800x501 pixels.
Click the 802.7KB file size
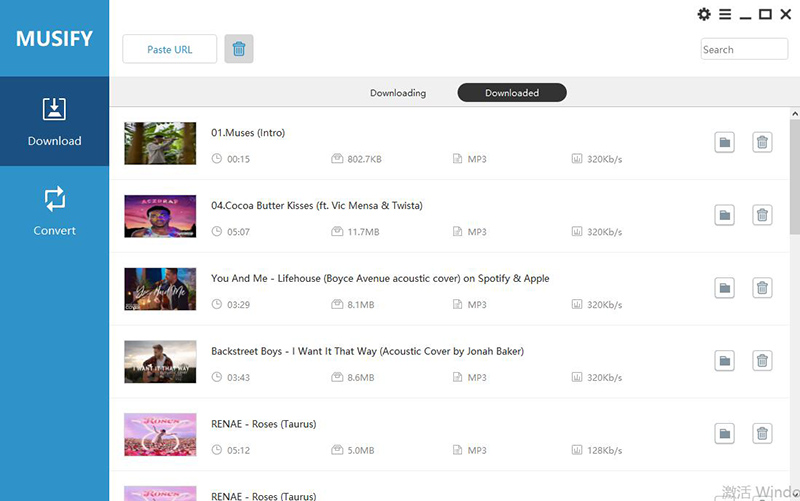(364, 159)
